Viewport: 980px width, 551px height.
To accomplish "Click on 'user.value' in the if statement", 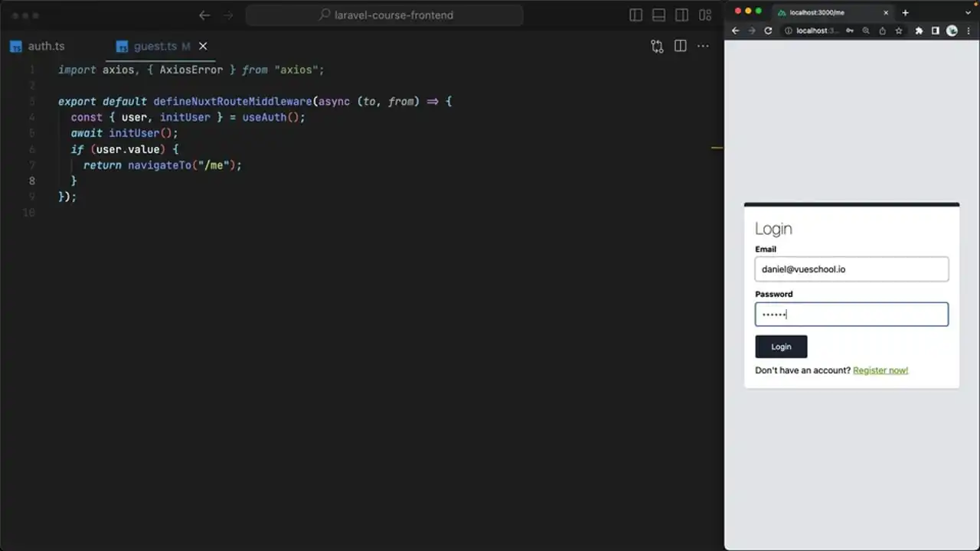I will [x=128, y=149].
